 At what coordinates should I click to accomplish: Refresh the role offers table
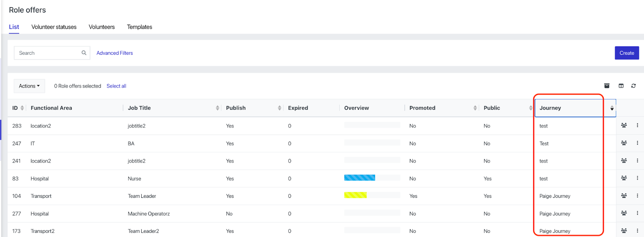click(x=634, y=86)
